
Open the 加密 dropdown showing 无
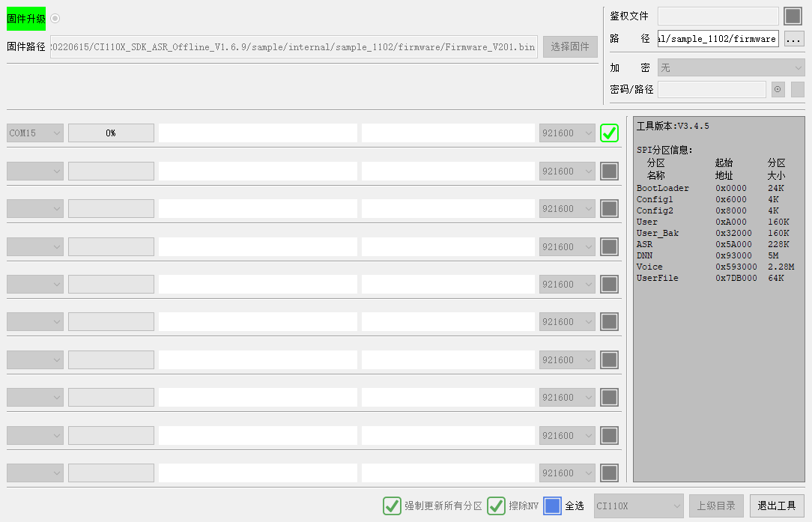[731, 68]
